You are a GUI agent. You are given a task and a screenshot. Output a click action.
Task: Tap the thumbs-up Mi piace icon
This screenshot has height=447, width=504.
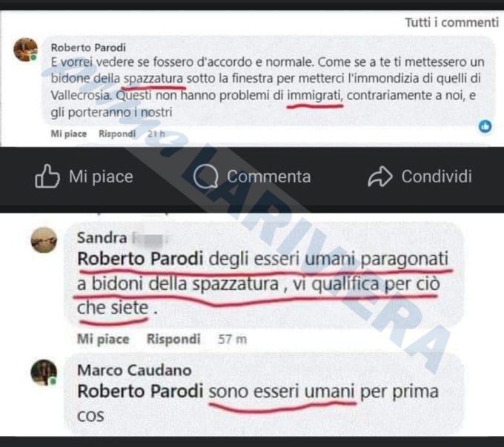[47, 176]
